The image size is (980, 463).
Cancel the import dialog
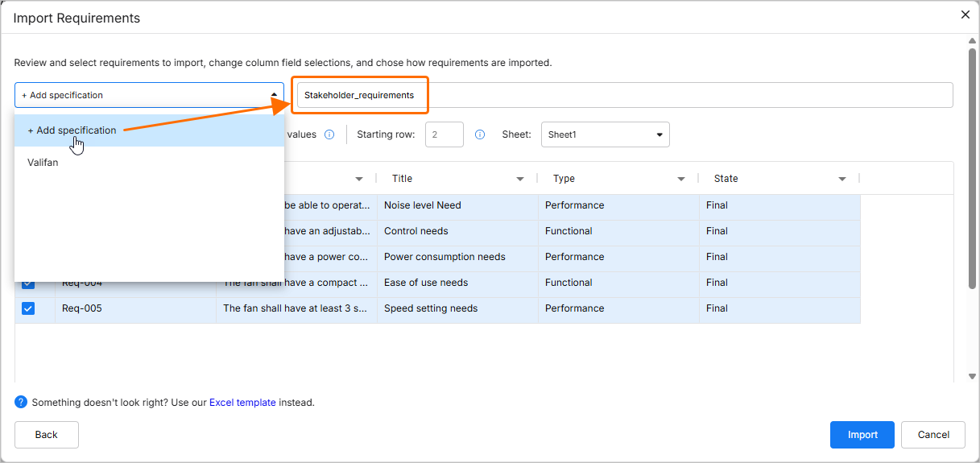click(x=933, y=435)
